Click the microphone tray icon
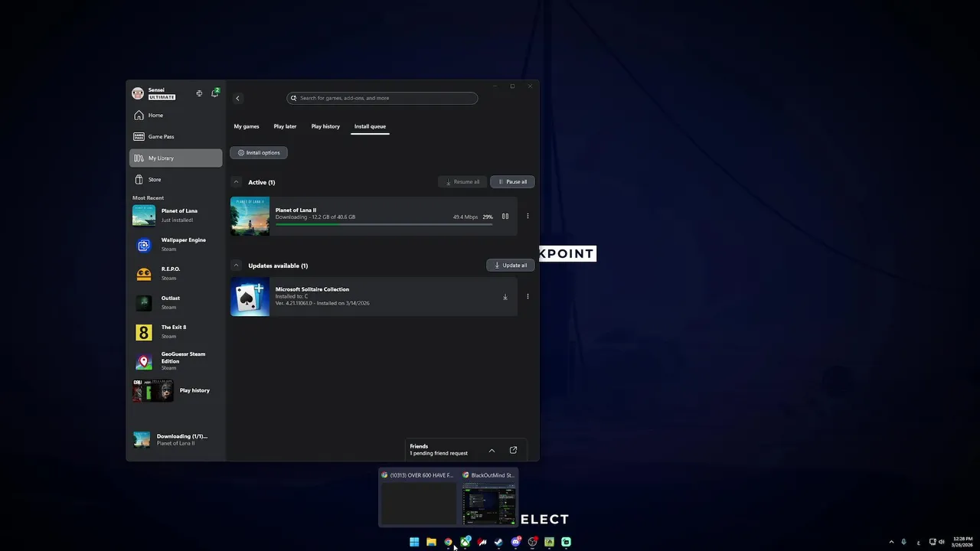Screen dimensions: 980x551 904,542
